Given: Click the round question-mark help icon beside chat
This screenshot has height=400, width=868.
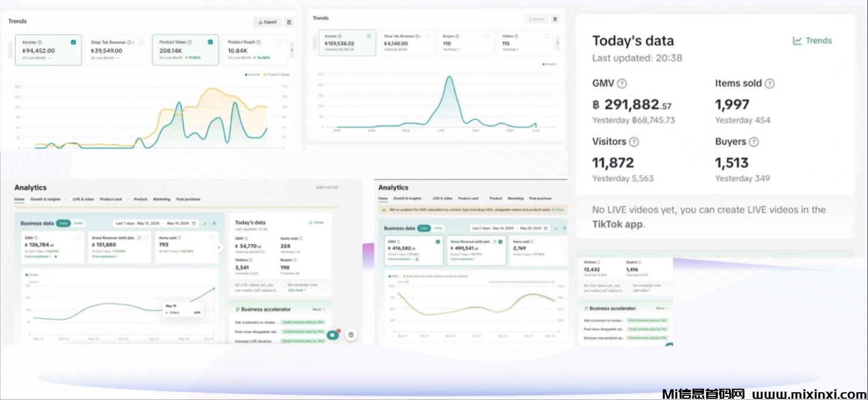Looking at the screenshot, I should (351, 334).
